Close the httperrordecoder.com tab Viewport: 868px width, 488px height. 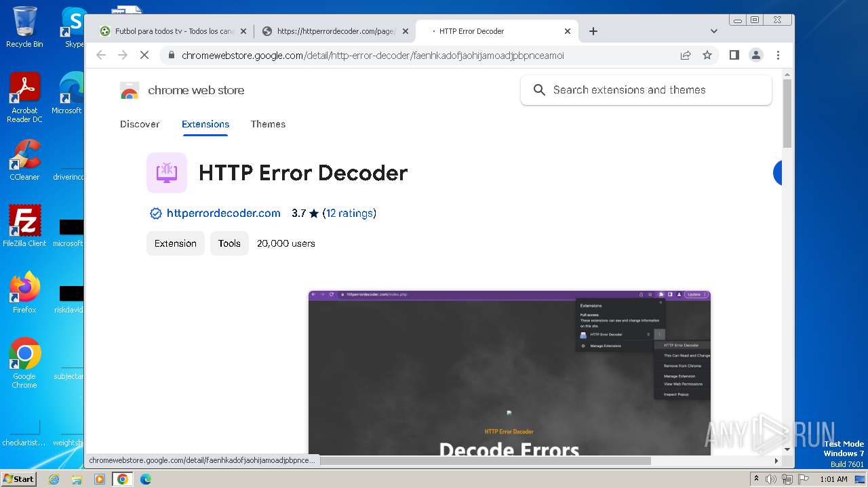click(x=406, y=31)
